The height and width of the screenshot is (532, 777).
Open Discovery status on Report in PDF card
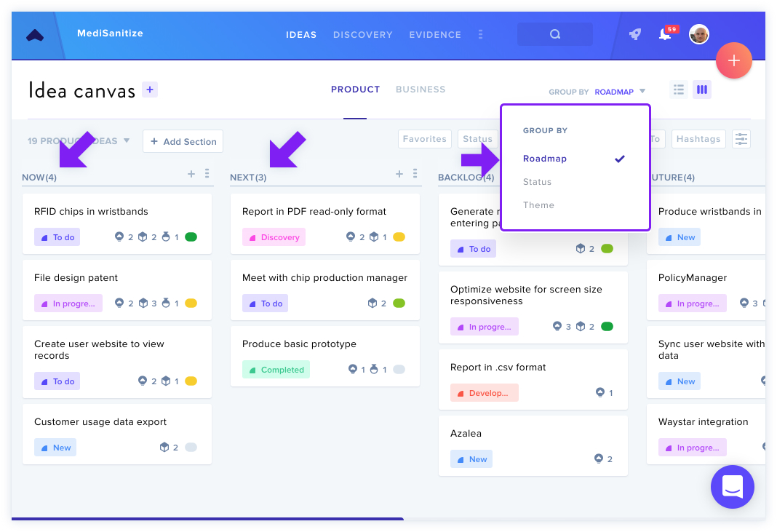click(274, 237)
